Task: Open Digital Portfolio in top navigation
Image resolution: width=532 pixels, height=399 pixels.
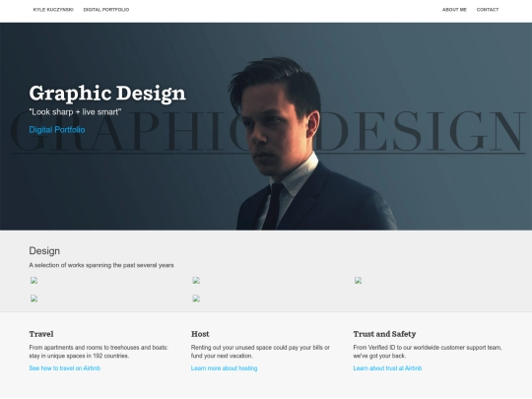Action: click(106, 10)
